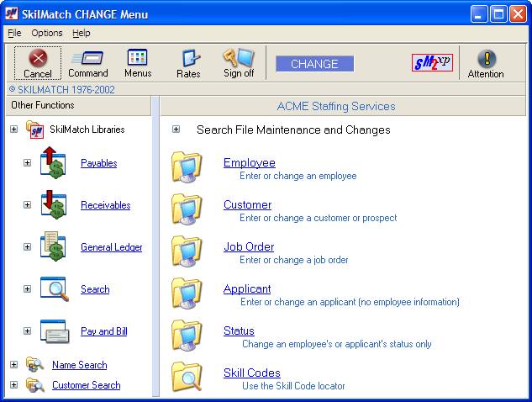Viewport: 532px width, 402px height.
Task: Click the Payables dollar icon
Action: pyautogui.click(x=53, y=163)
